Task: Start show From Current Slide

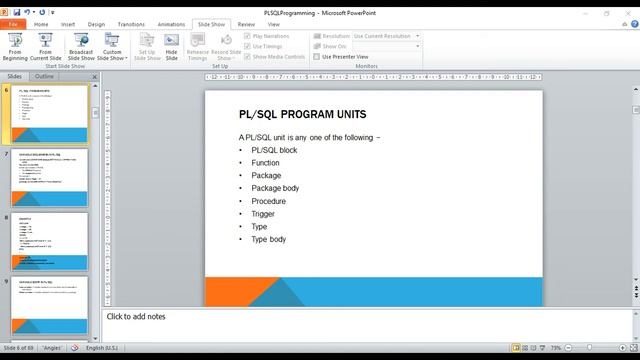Action: [45, 47]
